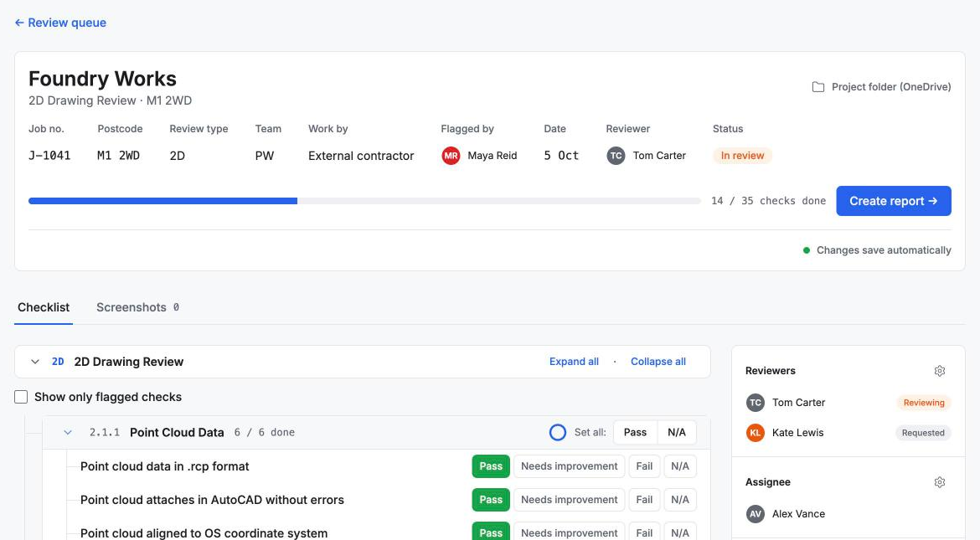Image resolution: width=980 pixels, height=540 pixels.
Task: Click Expand all link
Action: (574, 361)
